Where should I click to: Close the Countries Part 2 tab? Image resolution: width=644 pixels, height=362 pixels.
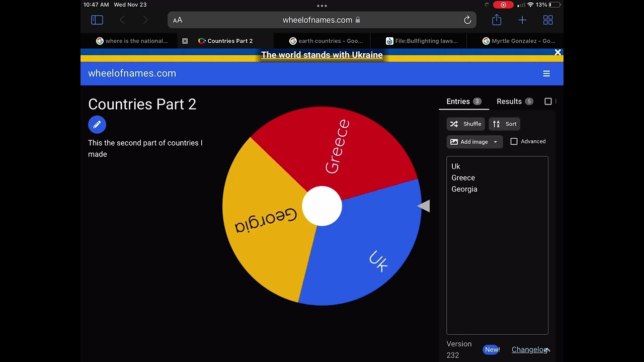(185, 41)
